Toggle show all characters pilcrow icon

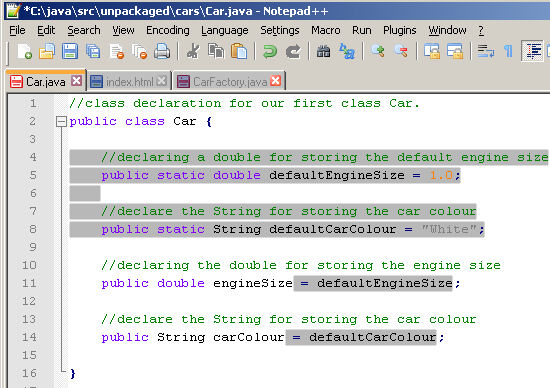(x=508, y=52)
